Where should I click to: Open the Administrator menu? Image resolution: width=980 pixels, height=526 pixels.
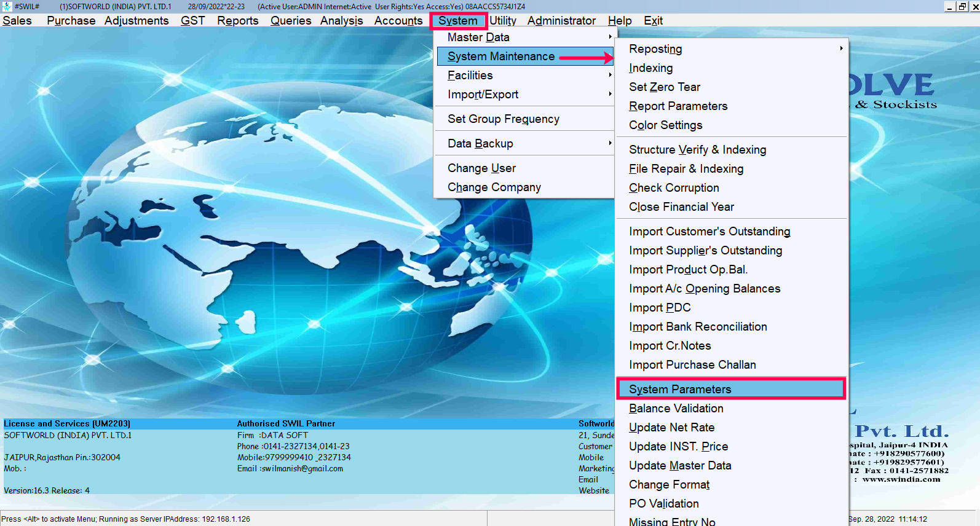pyautogui.click(x=561, y=21)
